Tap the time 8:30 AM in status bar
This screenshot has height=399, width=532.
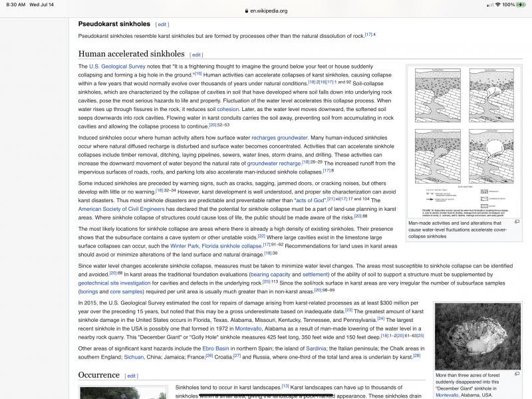[x=15, y=5]
